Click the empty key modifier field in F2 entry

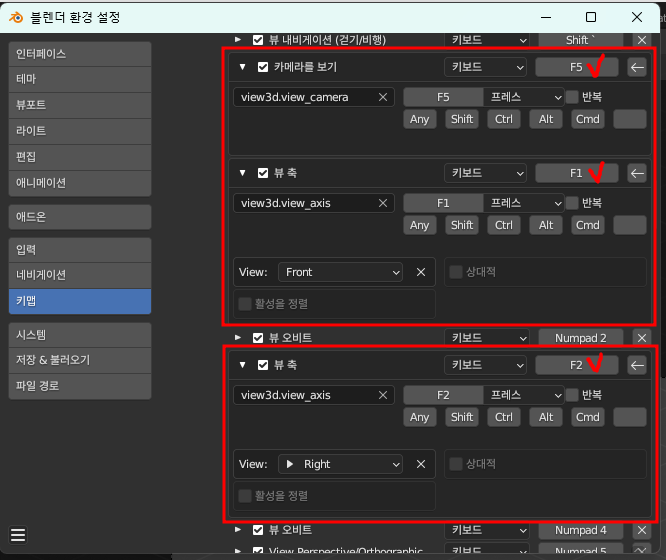point(630,418)
